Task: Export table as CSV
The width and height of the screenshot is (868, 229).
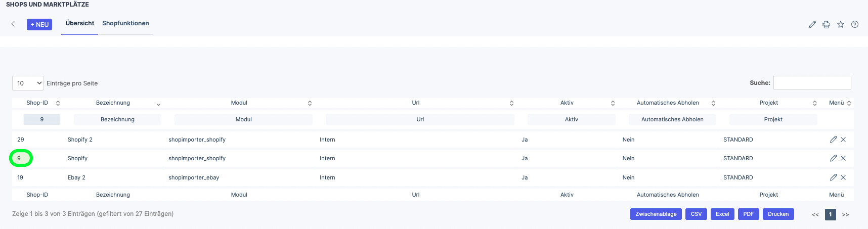Action: (696, 214)
